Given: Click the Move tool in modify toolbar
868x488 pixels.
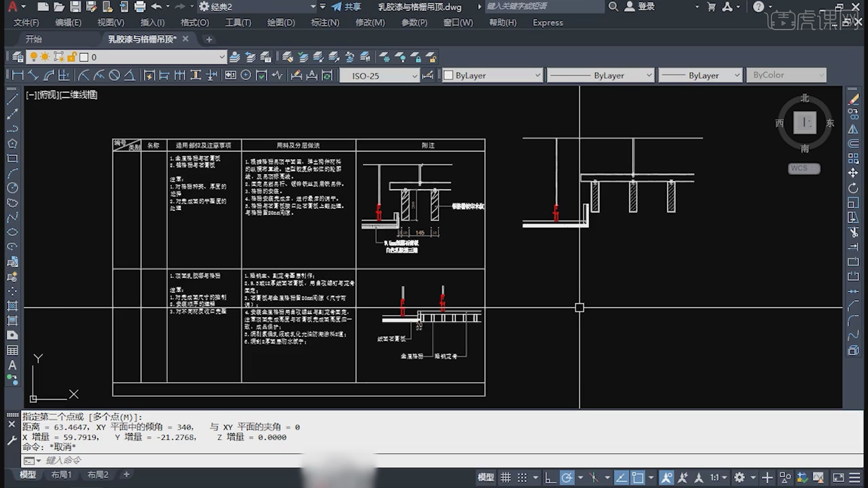Looking at the screenshot, I should pyautogui.click(x=853, y=173).
